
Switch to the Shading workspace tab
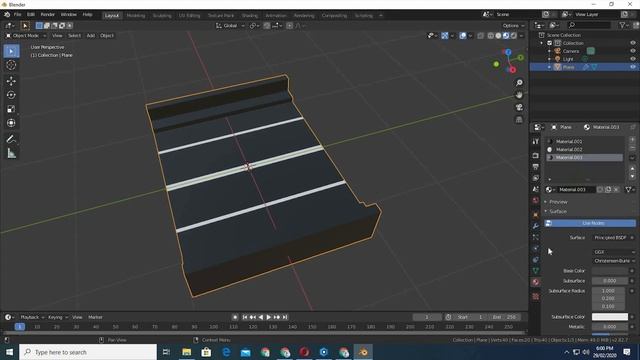point(250,16)
